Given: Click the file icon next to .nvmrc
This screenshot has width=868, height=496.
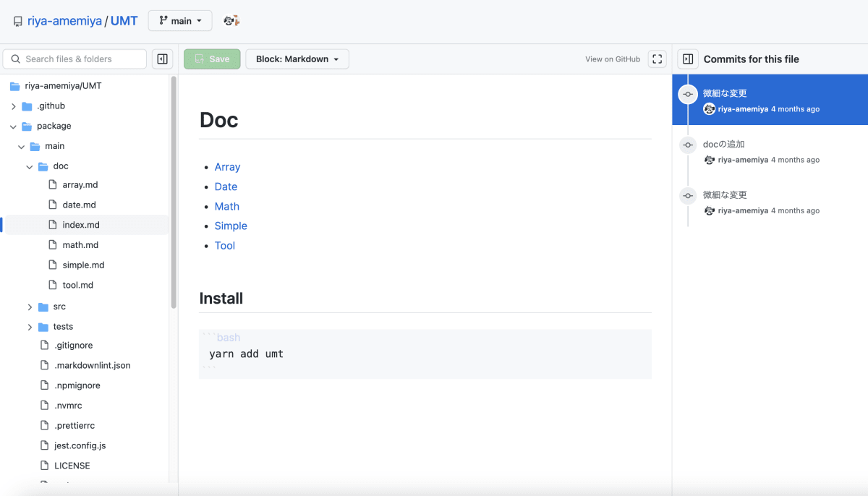Looking at the screenshot, I should 44,406.
